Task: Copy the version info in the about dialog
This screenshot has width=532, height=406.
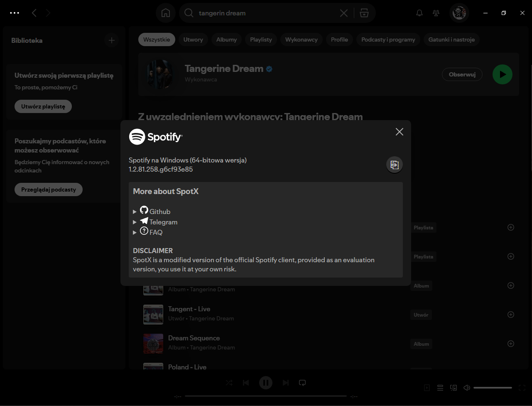Action: pyautogui.click(x=395, y=165)
